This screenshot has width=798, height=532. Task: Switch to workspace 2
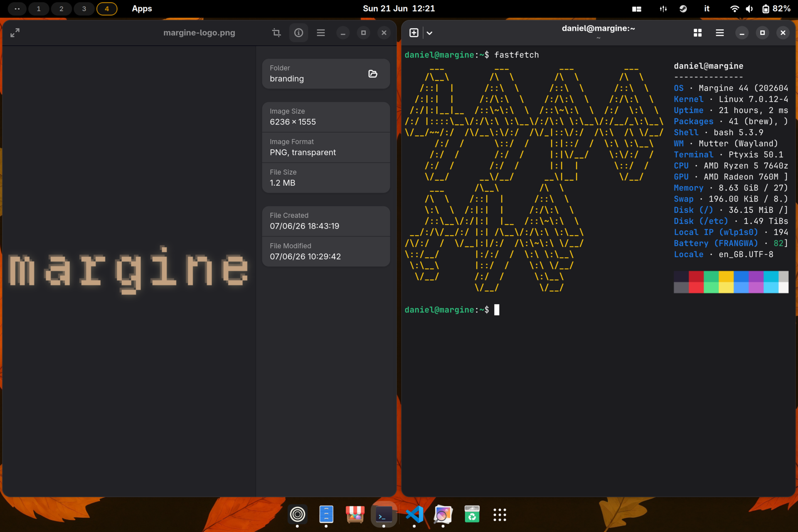(62, 9)
